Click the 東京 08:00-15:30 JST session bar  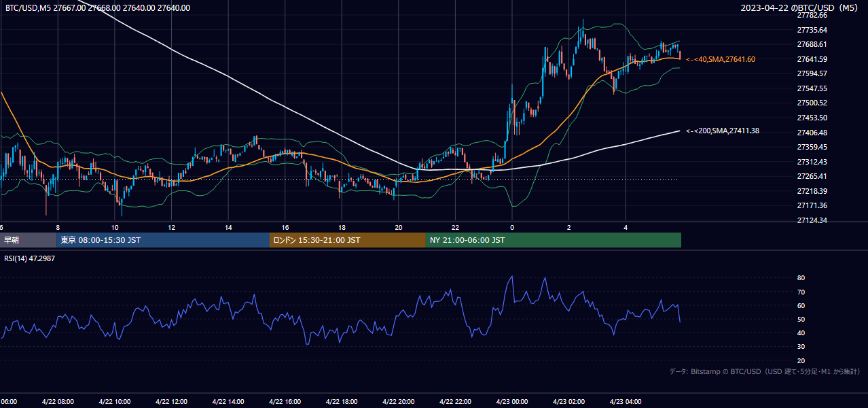click(163, 240)
